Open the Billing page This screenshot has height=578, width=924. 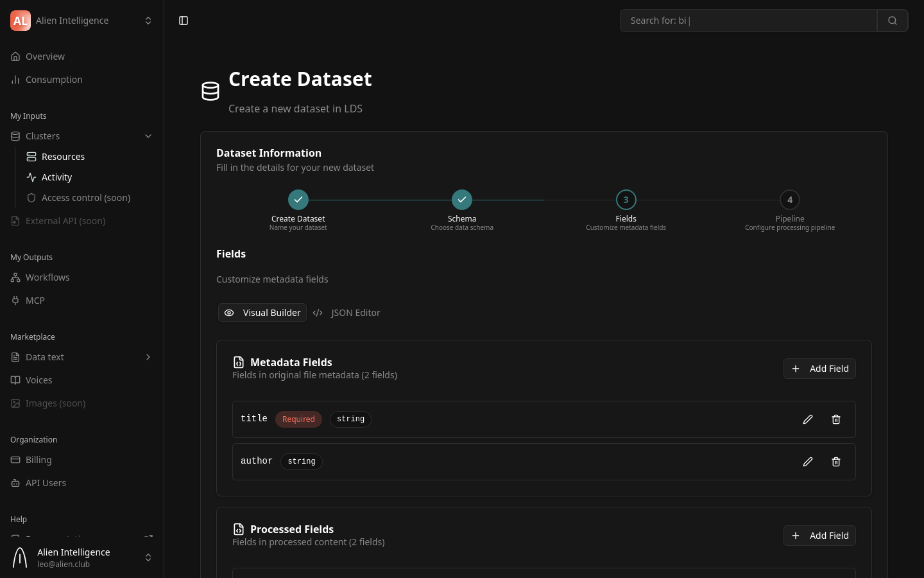[x=38, y=460]
